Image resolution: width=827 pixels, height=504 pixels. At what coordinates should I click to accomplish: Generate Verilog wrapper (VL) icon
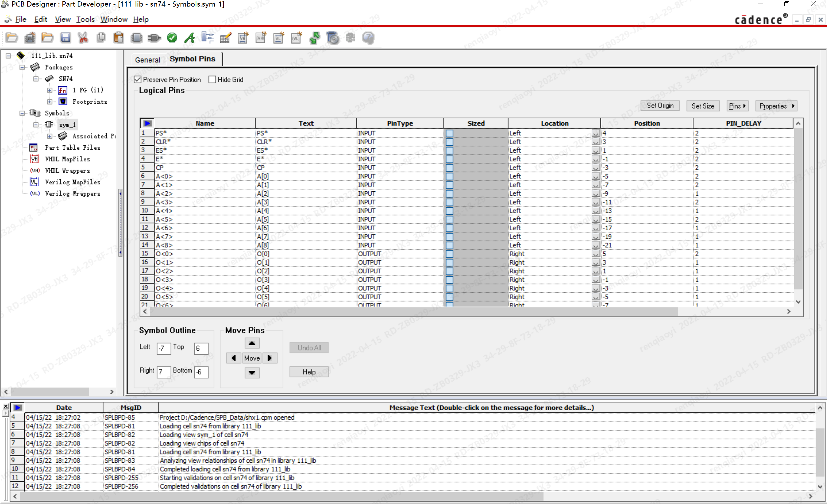[x=296, y=38]
